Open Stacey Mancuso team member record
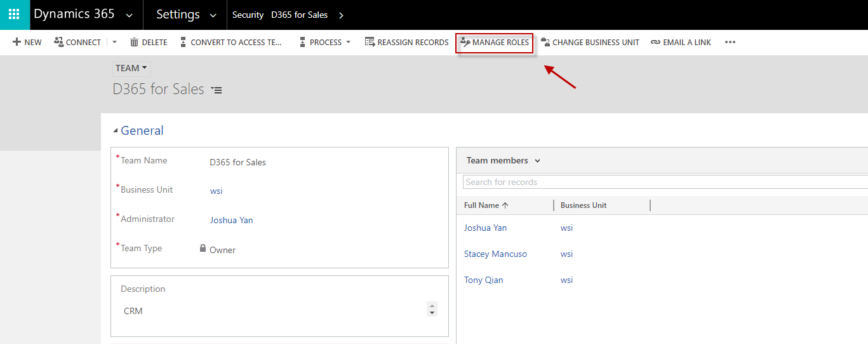This screenshot has height=344, width=868. 495,254
